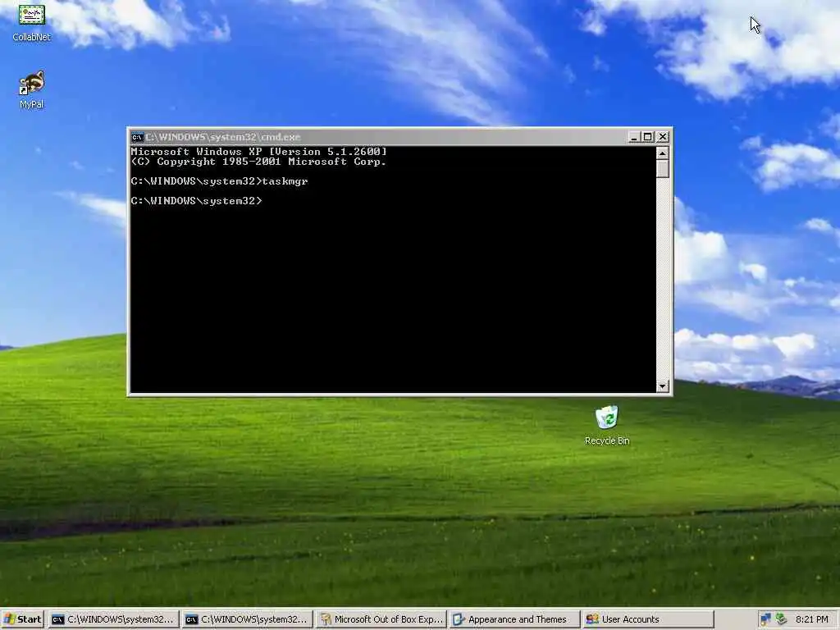
Task: Click the empty C:\WINDOWS\system32> prompt line
Action: pos(197,201)
